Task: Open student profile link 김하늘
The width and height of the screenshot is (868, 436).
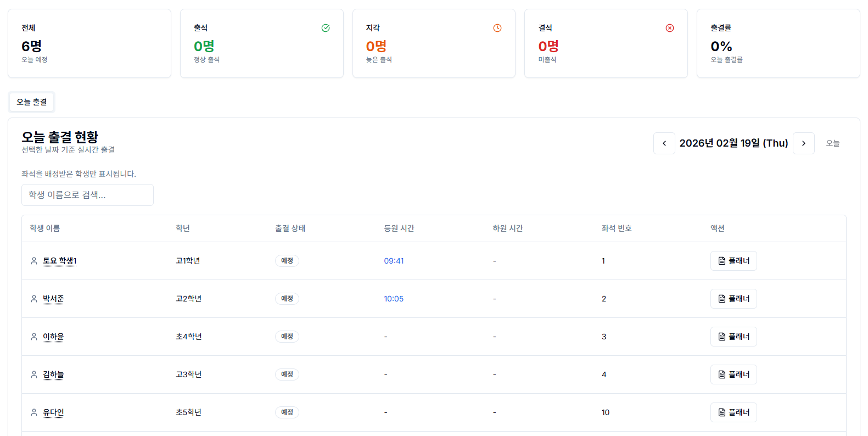Action: coord(53,374)
